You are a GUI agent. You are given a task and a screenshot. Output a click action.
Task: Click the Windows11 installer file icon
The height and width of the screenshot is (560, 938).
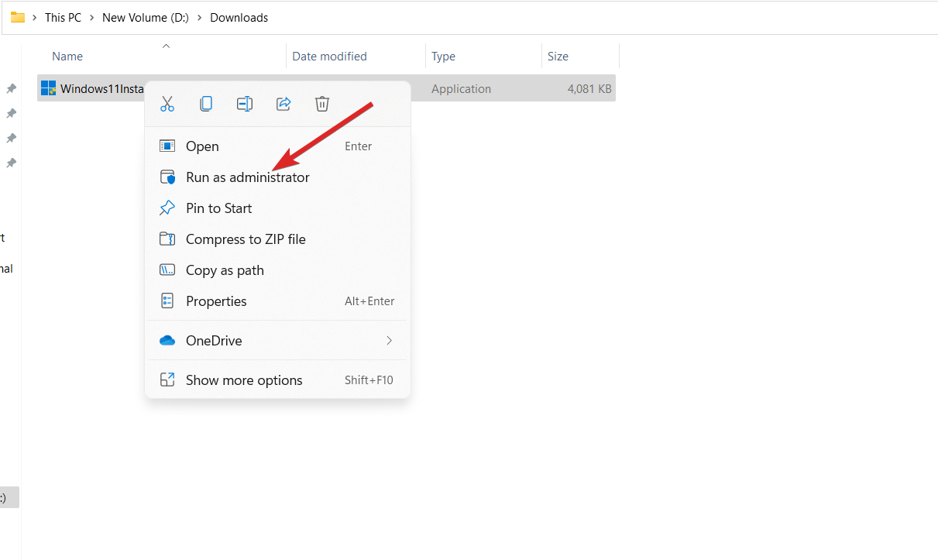point(49,88)
